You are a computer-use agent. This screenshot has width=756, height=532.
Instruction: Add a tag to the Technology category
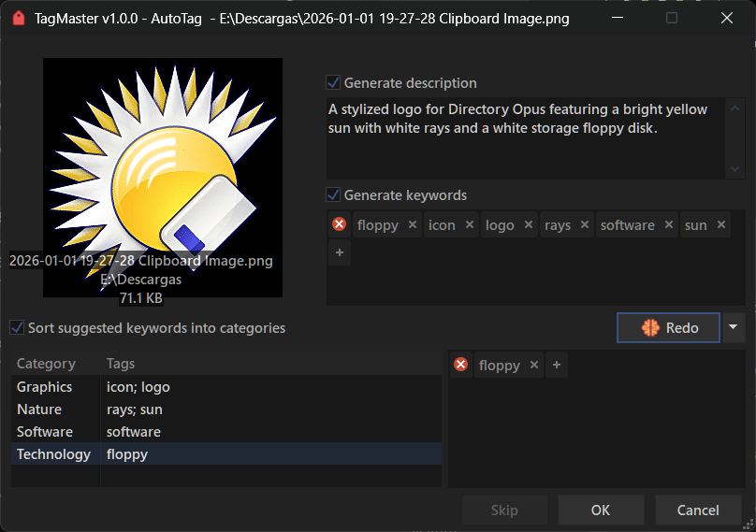coord(557,365)
